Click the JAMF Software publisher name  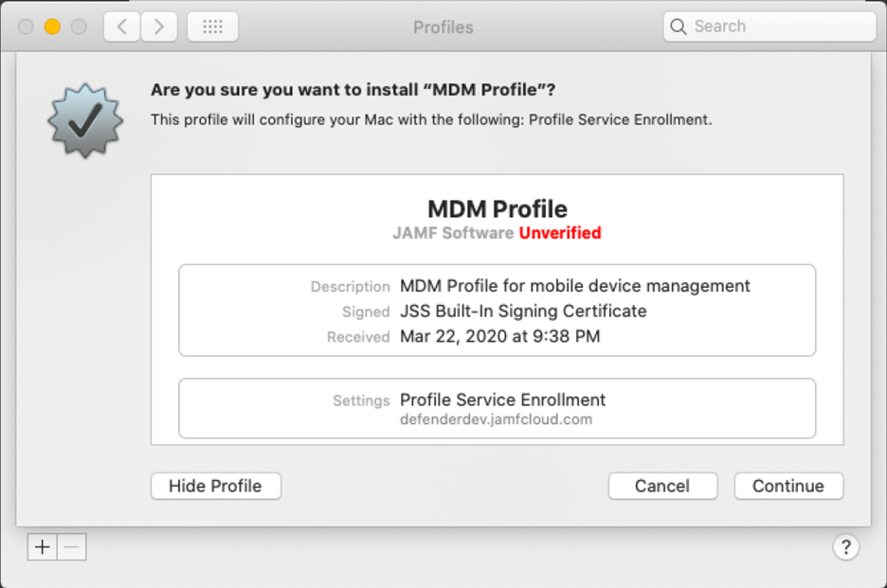(x=453, y=233)
